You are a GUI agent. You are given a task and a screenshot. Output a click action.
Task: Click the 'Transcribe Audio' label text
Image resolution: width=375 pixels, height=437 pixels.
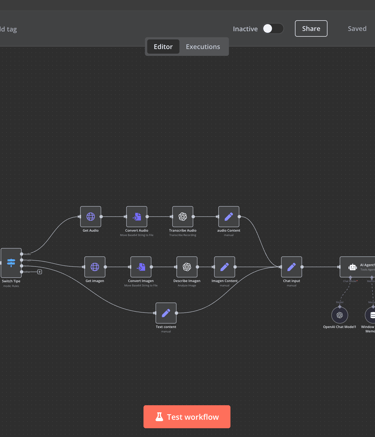point(182,230)
